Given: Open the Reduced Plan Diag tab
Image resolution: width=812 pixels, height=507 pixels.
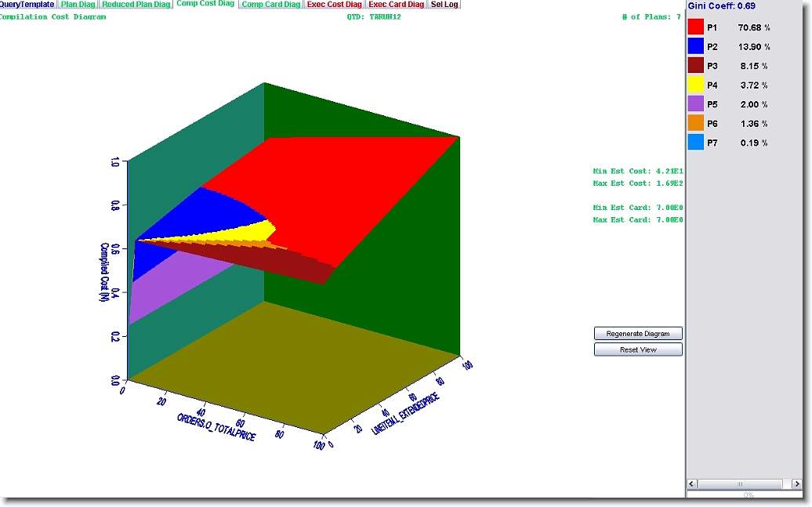Looking at the screenshot, I should coord(136,5).
